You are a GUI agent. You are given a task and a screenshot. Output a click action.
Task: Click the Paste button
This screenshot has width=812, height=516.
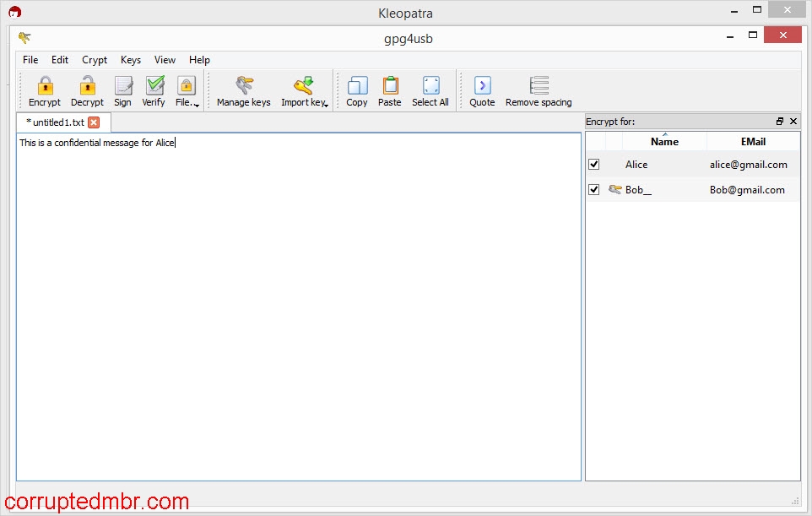(389, 89)
